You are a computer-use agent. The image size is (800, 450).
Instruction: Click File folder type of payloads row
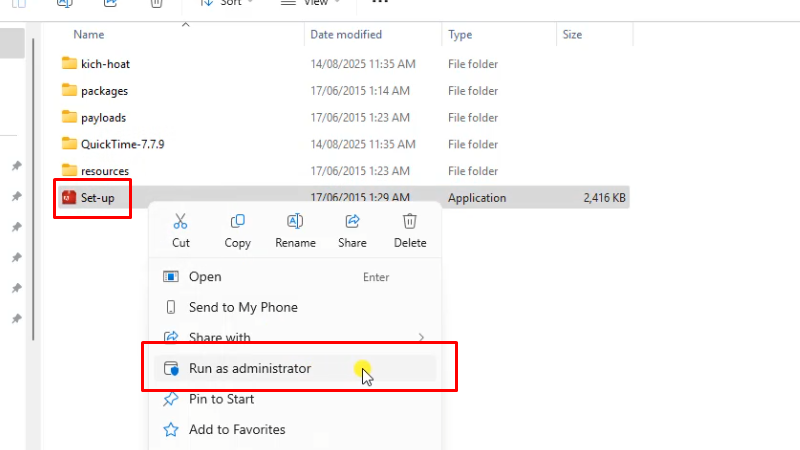point(473,117)
